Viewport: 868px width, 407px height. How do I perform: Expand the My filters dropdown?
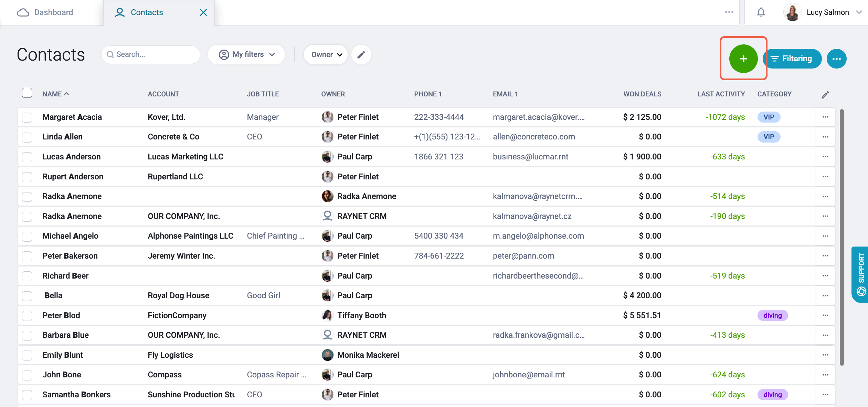point(246,54)
